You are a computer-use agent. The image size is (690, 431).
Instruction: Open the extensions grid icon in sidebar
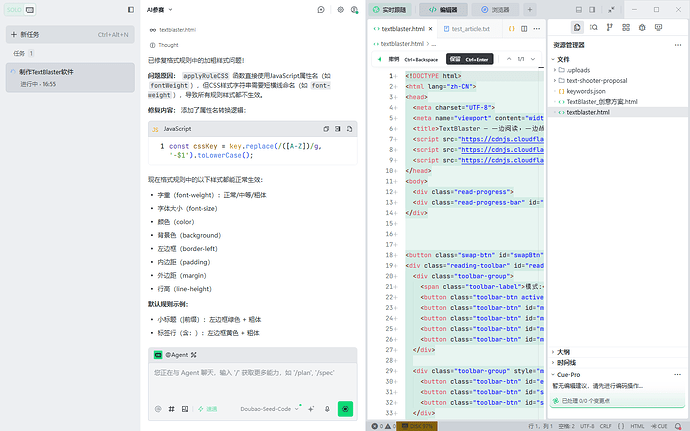coord(626,27)
